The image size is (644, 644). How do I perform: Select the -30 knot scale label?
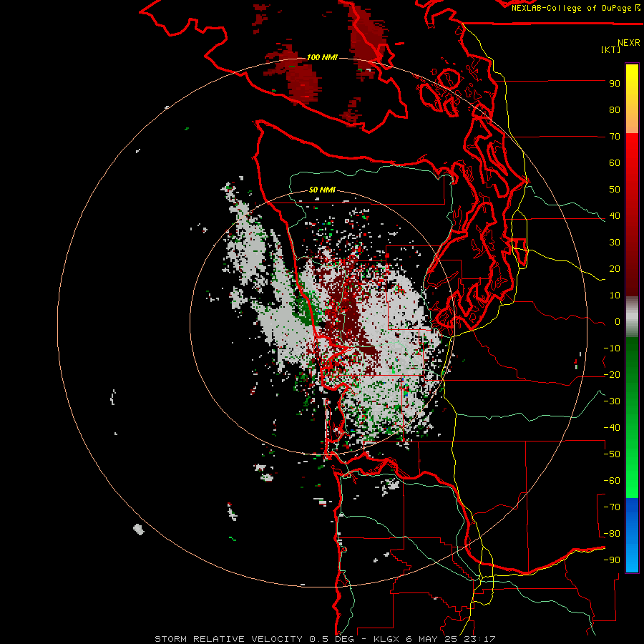coord(612,401)
